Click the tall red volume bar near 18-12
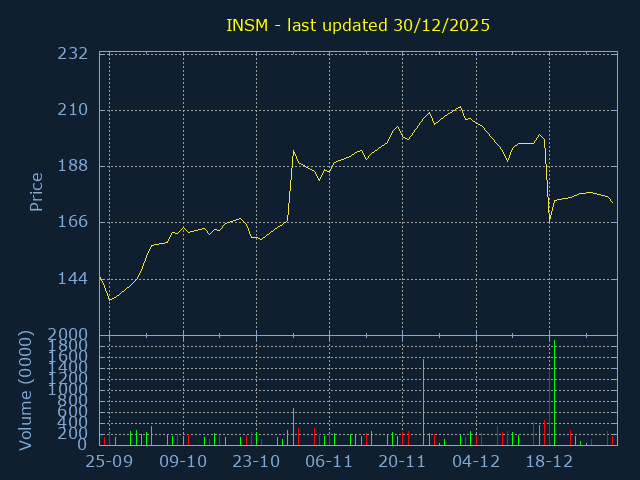 (549, 408)
